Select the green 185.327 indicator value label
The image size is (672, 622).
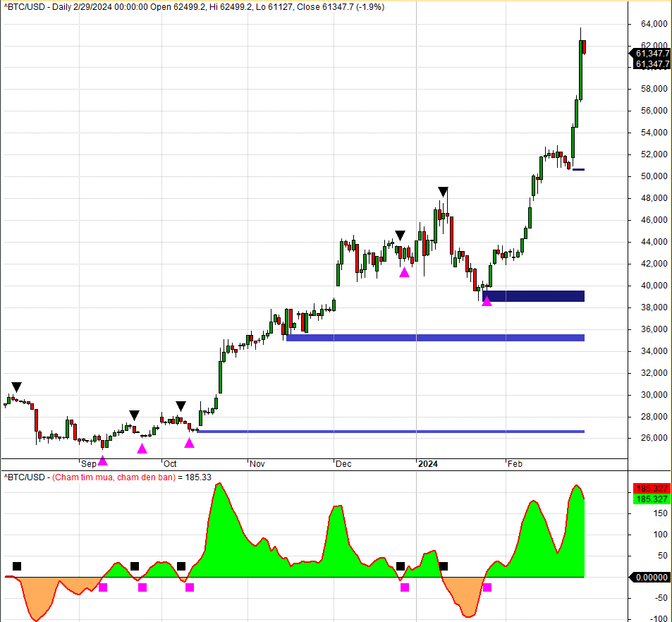point(652,499)
